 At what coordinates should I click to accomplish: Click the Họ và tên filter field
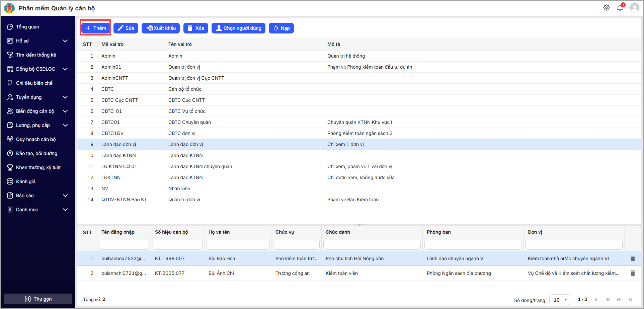[x=238, y=245]
